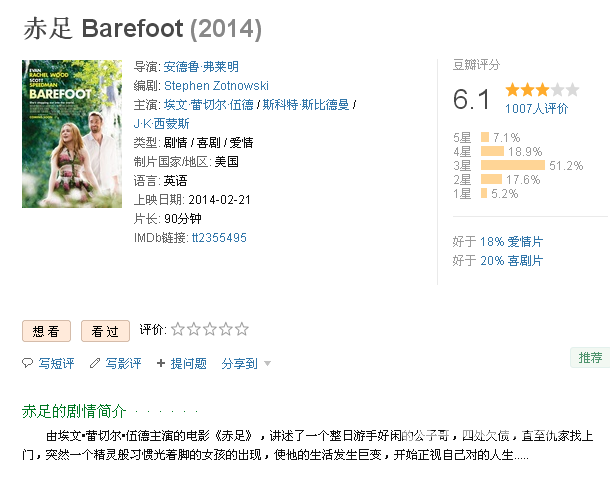Click the second rating star
Viewport: 610px width, 478px height.
coord(194,329)
